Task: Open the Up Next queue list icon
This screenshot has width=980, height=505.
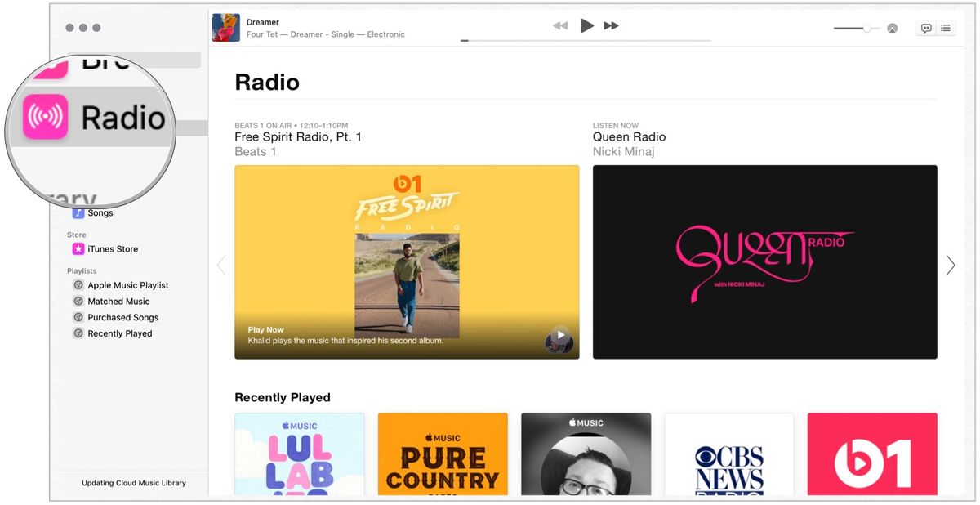Action: pyautogui.click(x=946, y=27)
